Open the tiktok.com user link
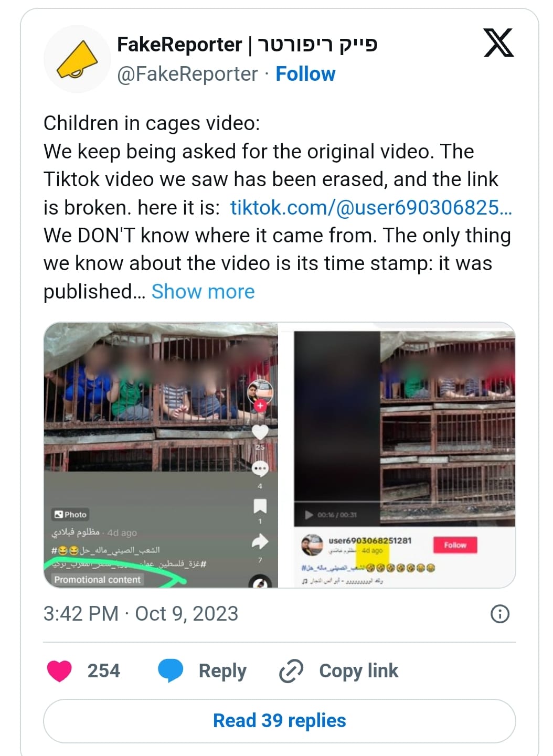Screen dimensions: 553x756 pyautogui.click(x=371, y=208)
